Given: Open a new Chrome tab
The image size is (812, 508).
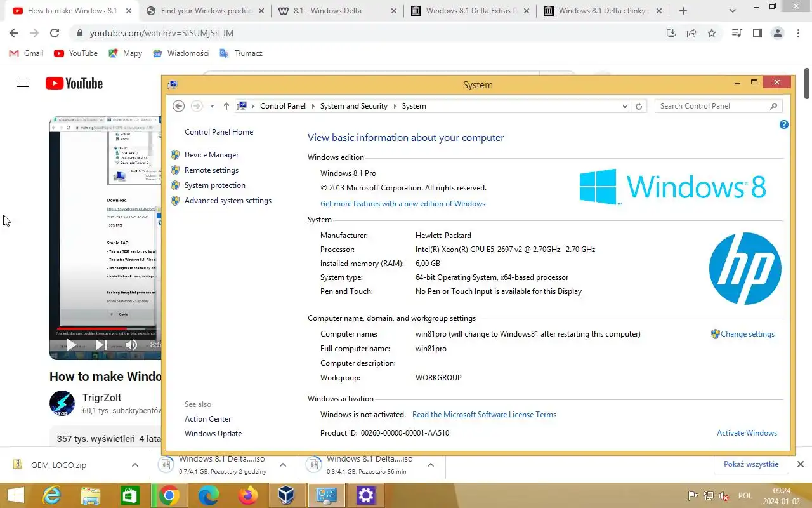Looking at the screenshot, I should point(683,11).
